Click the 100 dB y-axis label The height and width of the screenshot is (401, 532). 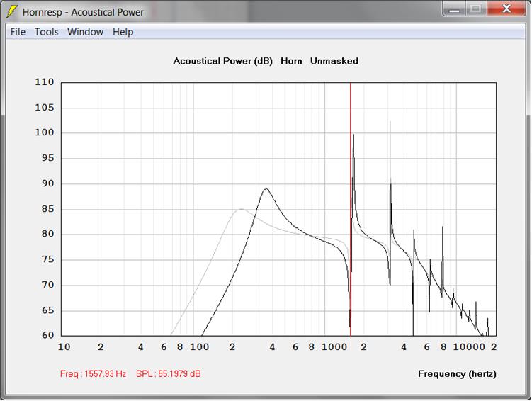coord(45,132)
